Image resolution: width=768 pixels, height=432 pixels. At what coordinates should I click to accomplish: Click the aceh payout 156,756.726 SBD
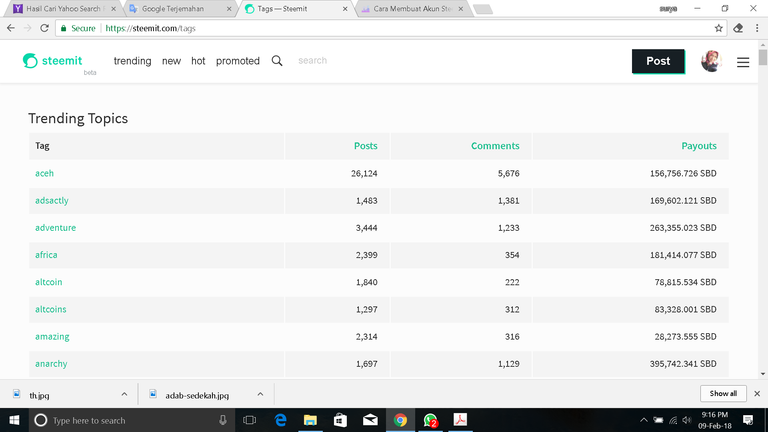pos(683,173)
